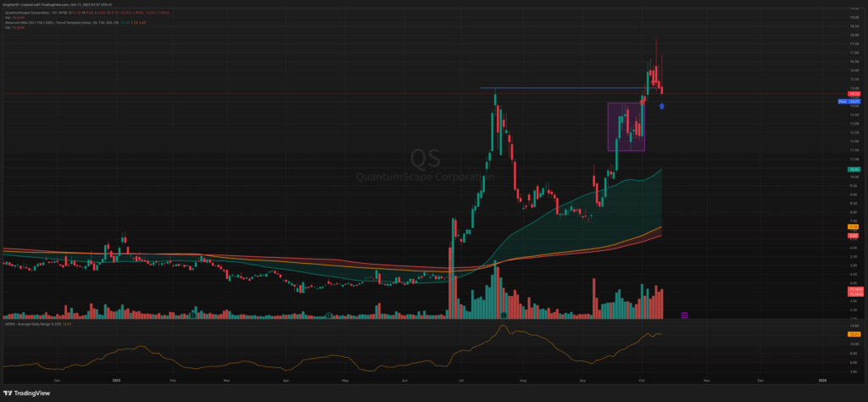The height and width of the screenshot is (402, 868).
Task: Click the red volume value label on price scale
Action: pyautogui.click(x=855, y=293)
